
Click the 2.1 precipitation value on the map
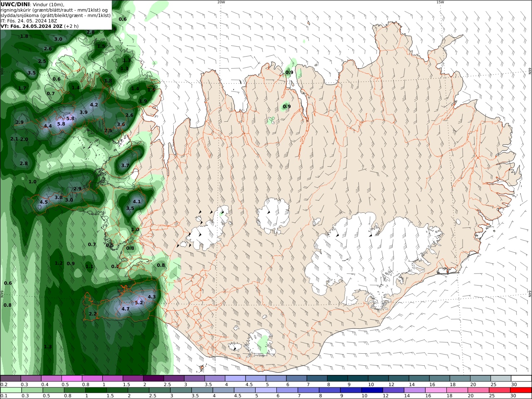click(14, 139)
